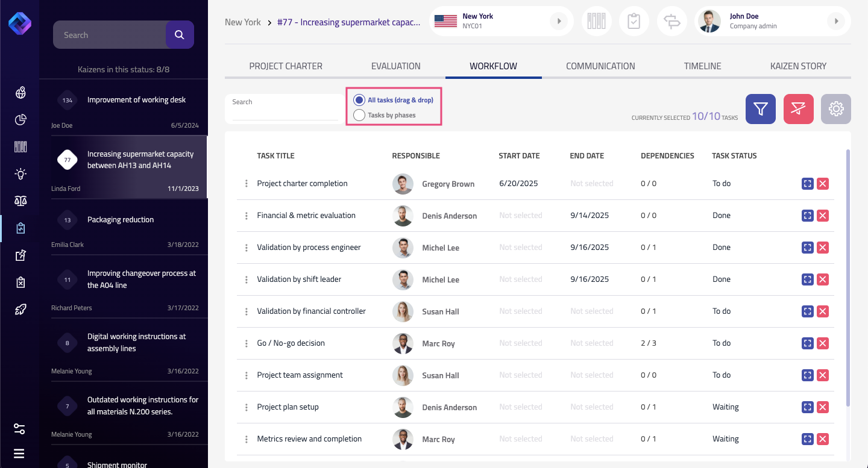Open the New York location selector arrow
Viewport: 868px width, 468px height.
559,22
